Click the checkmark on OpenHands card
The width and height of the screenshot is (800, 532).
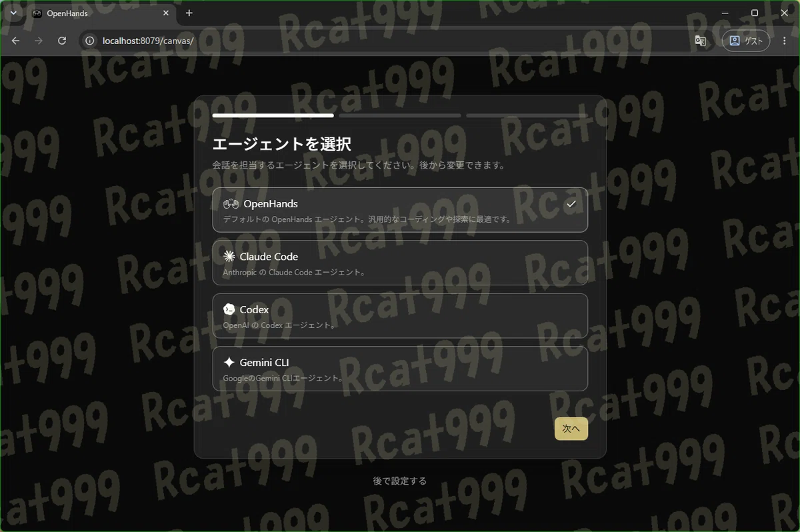tap(571, 204)
